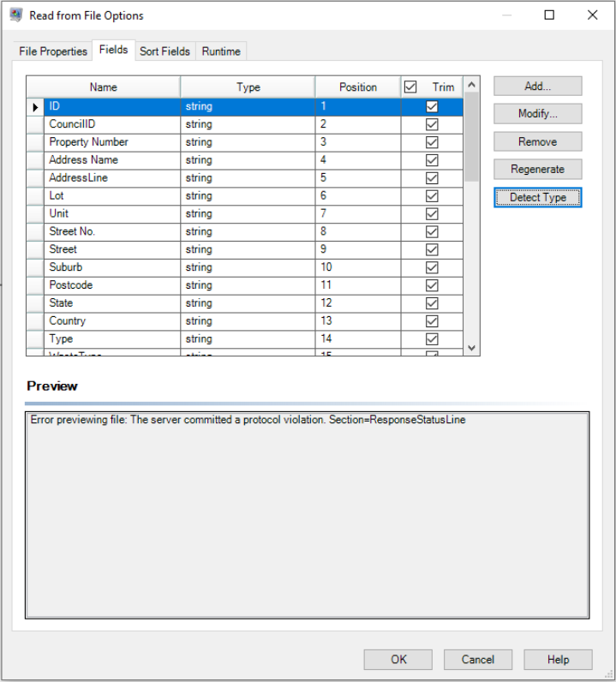
Task: Open Help for this dialog
Action: (x=558, y=659)
